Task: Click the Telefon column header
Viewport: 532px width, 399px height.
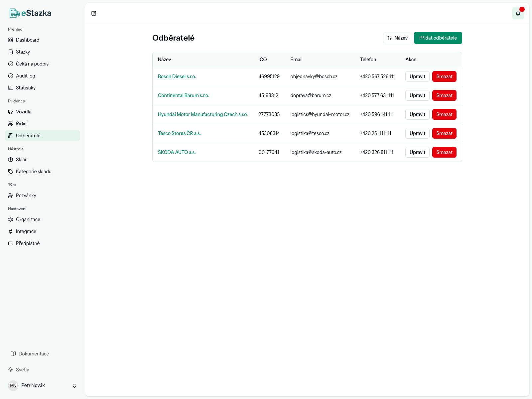Action: click(368, 60)
